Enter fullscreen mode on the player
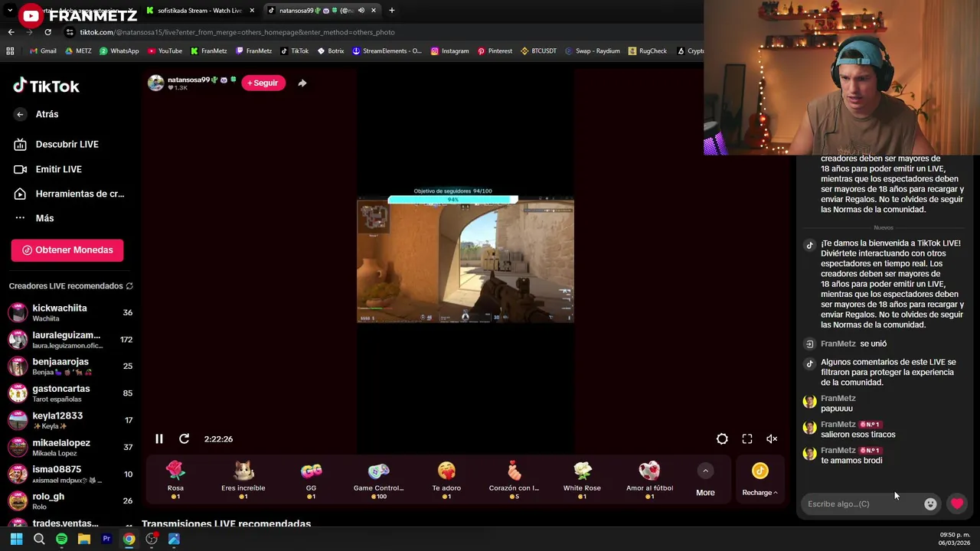This screenshot has height=551, width=980. click(x=747, y=439)
